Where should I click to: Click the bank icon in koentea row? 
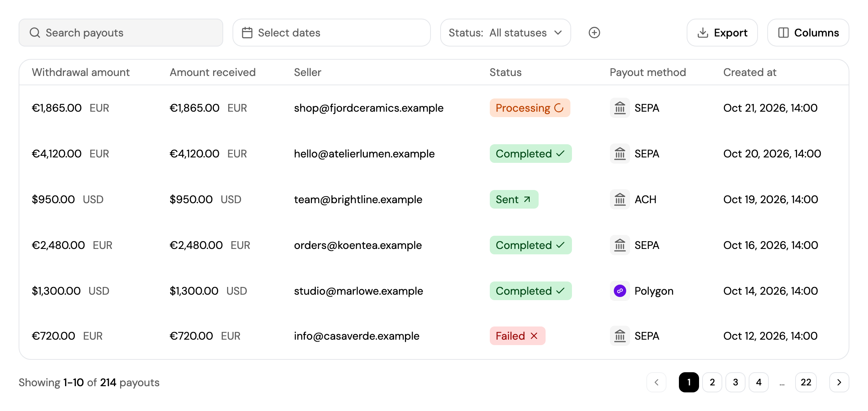(620, 245)
